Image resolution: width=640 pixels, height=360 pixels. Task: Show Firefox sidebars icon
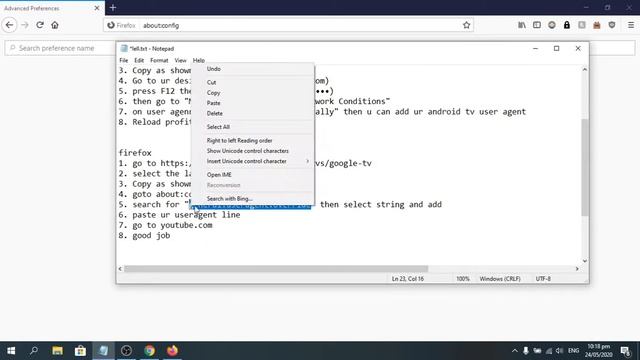[x=537, y=25]
